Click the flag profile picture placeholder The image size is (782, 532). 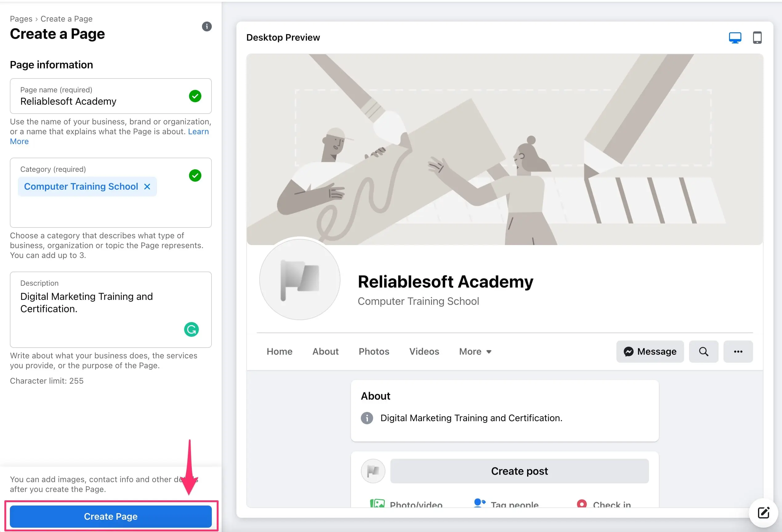300,279
